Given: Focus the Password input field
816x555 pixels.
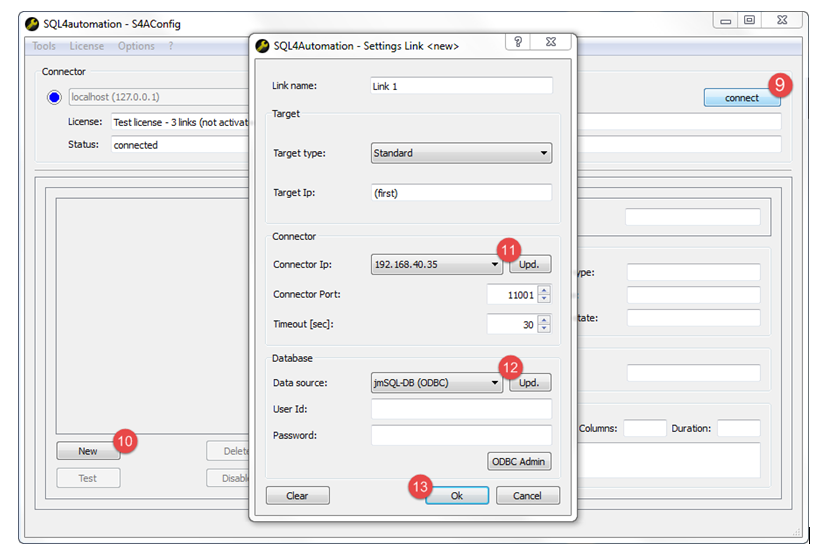Looking at the screenshot, I should 460,435.
